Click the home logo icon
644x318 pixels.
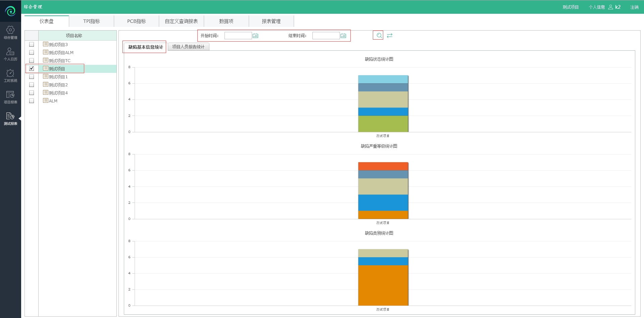10,11
